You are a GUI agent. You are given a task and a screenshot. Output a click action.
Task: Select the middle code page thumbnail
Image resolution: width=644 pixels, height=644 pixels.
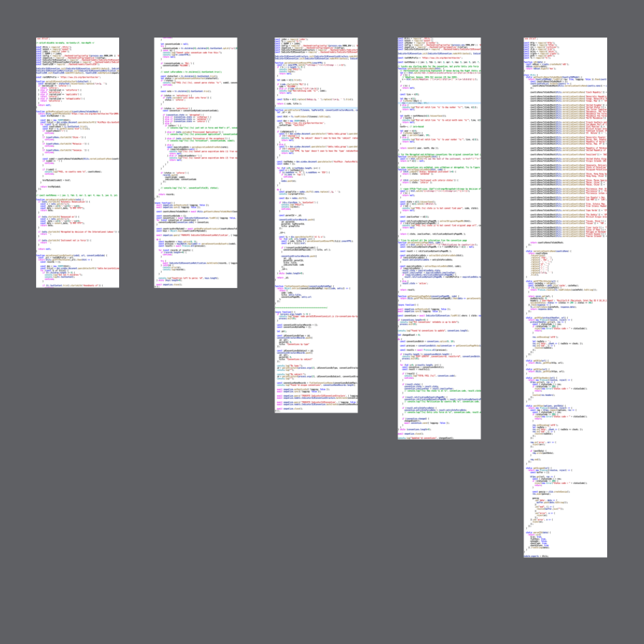[316, 225]
